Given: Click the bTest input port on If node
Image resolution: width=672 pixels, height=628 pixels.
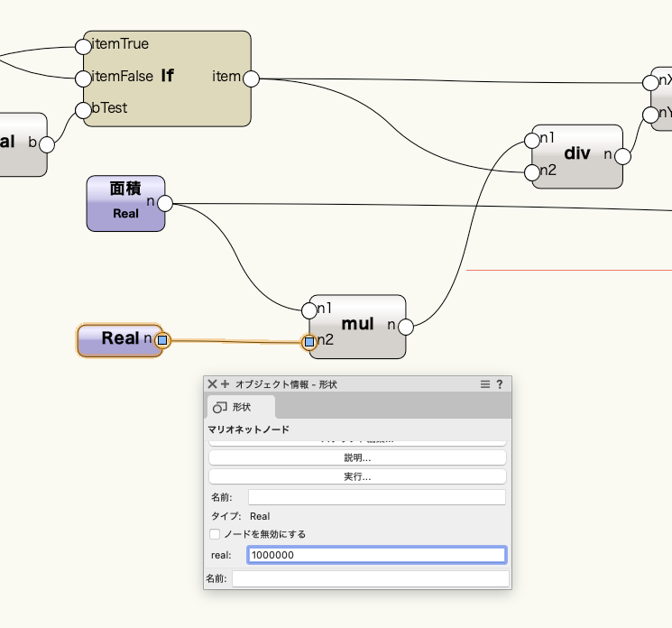Looking at the screenshot, I should pos(84,110).
